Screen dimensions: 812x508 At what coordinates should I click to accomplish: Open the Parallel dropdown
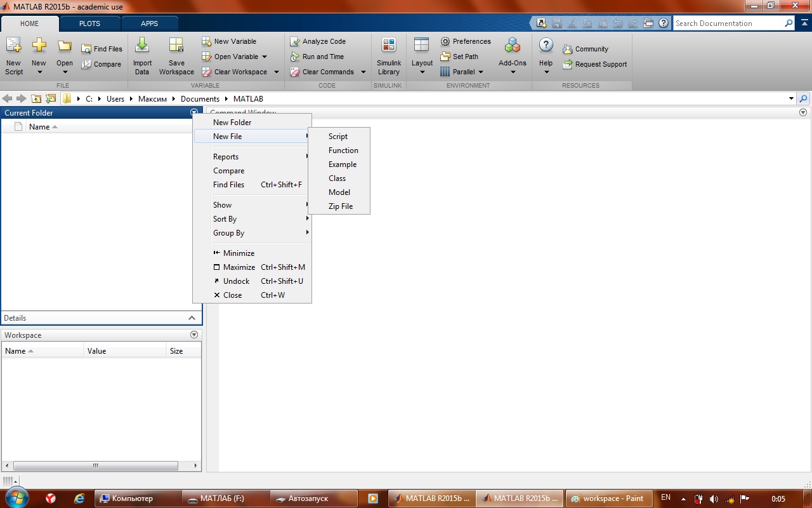click(462, 72)
